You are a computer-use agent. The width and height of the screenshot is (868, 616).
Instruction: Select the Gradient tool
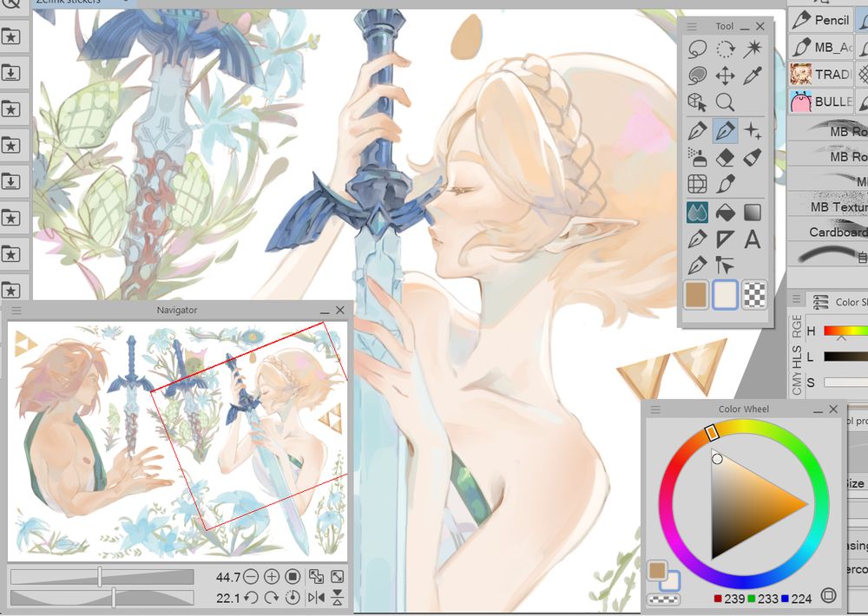click(x=753, y=213)
